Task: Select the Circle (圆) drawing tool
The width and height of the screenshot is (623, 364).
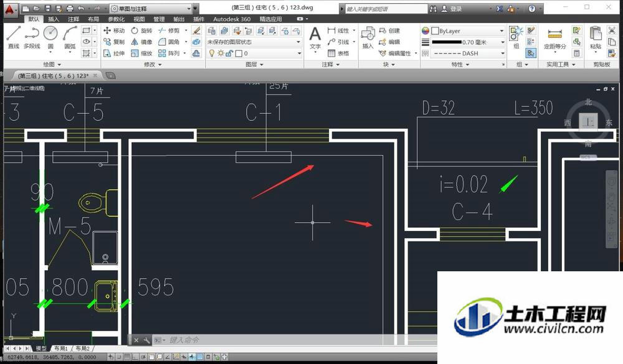Action: tap(50, 37)
